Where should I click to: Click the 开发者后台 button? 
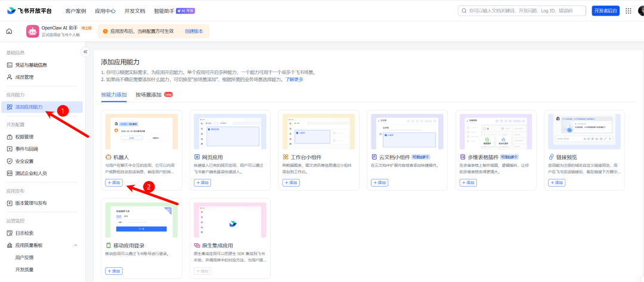[x=605, y=11]
